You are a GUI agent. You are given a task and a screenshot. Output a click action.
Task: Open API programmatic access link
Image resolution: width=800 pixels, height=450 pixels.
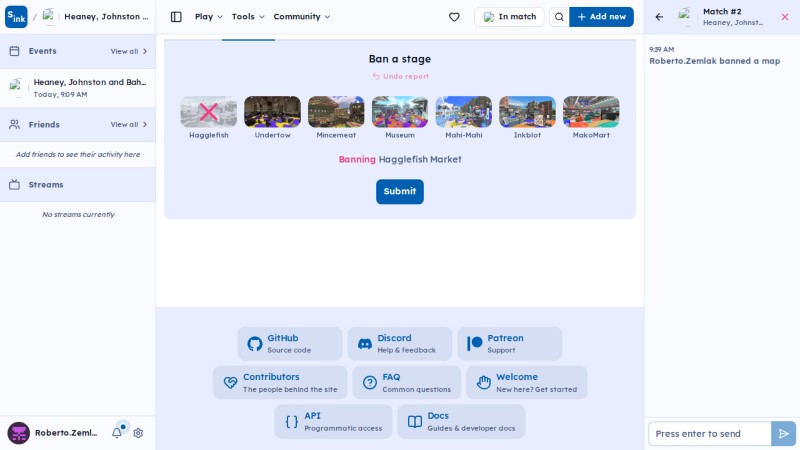[x=333, y=421]
